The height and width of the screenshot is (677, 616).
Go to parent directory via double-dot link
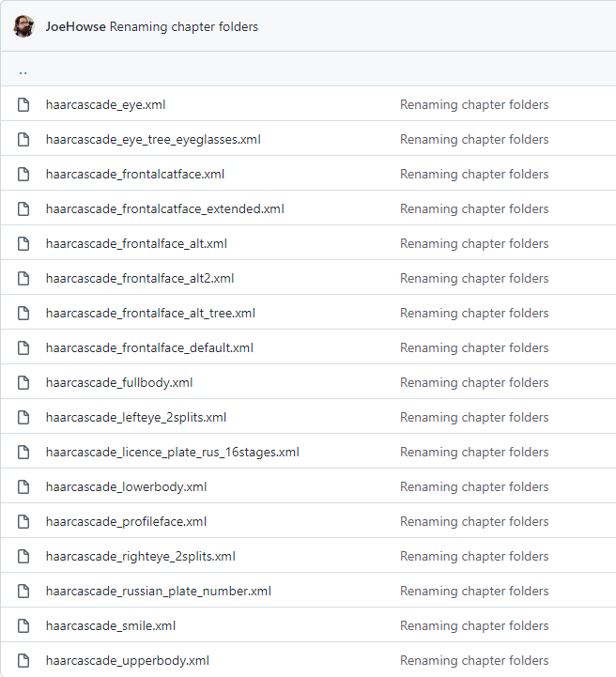[x=23, y=71]
